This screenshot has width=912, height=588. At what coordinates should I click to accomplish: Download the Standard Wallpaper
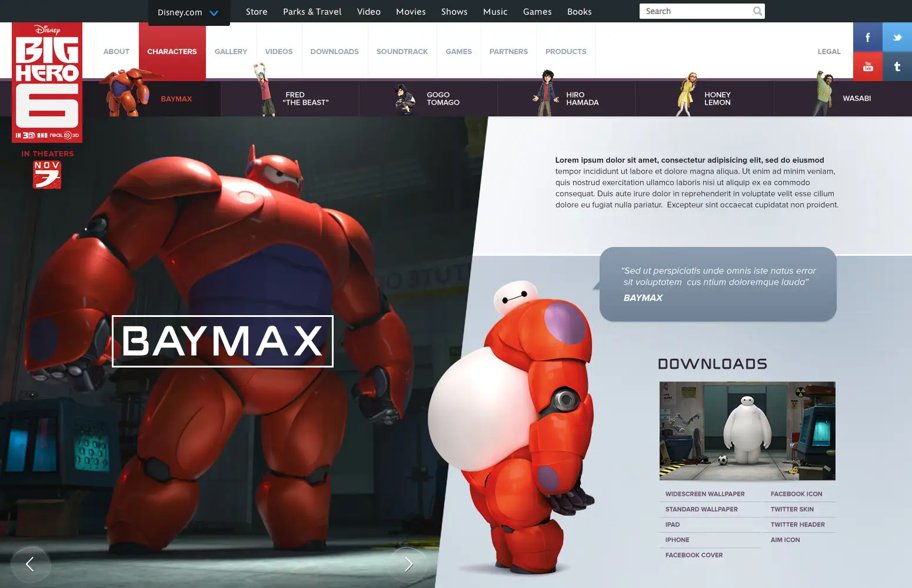pyautogui.click(x=701, y=509)
